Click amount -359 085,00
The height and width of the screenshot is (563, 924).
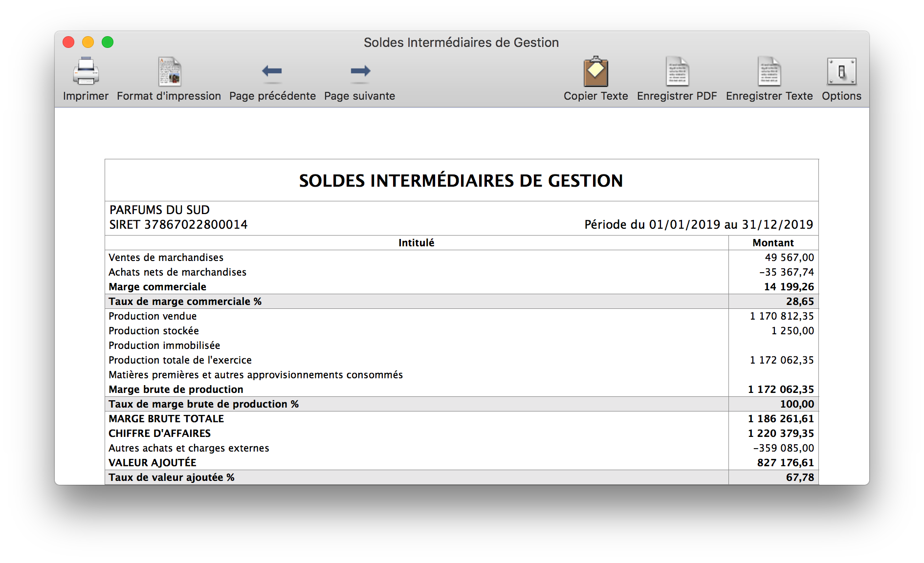[x=784, y=448]
